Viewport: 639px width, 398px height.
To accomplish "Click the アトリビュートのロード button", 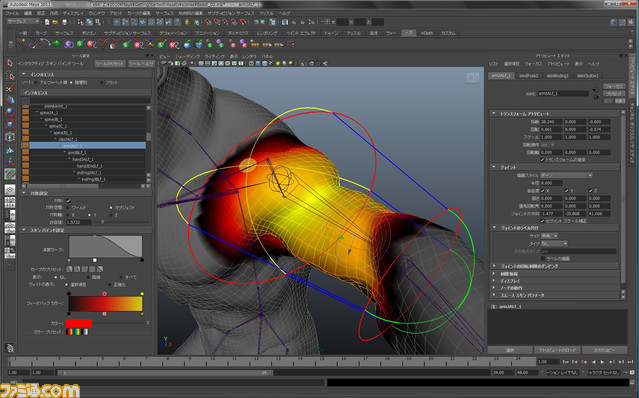I will [557, 350].
